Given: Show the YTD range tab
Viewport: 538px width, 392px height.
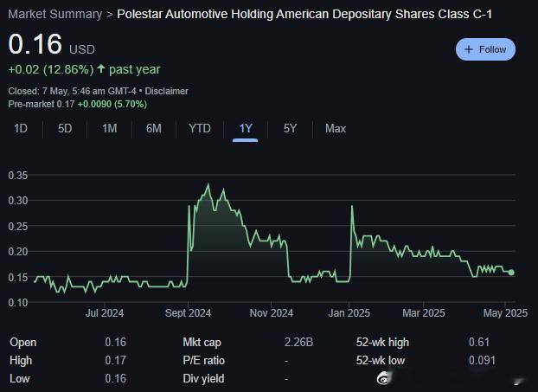Looking at the screenshot, I should 200,129.
